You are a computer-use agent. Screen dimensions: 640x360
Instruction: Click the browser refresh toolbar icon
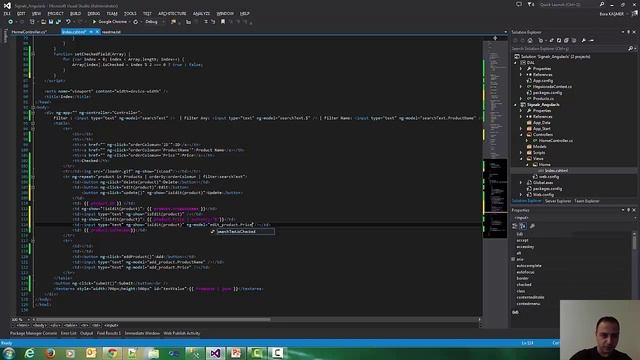(x=136, y=22)
